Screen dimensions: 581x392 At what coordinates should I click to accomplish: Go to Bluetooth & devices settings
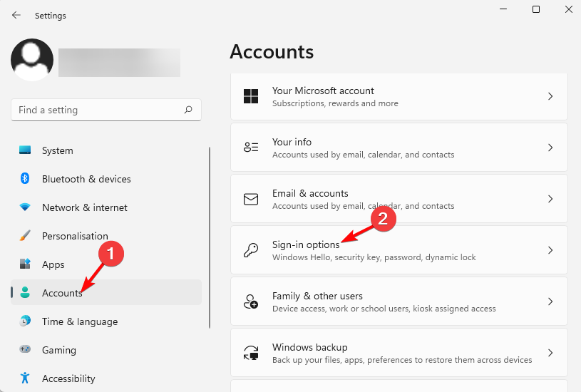pyautogui.click(x=106, y=179)
